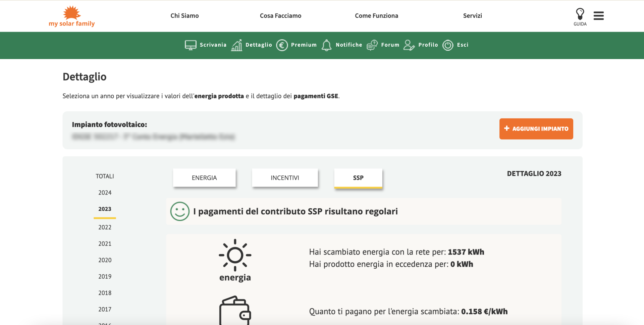The image size is (644, 325).
Task: Click the Premium euro icon
Action: [282, 45]
